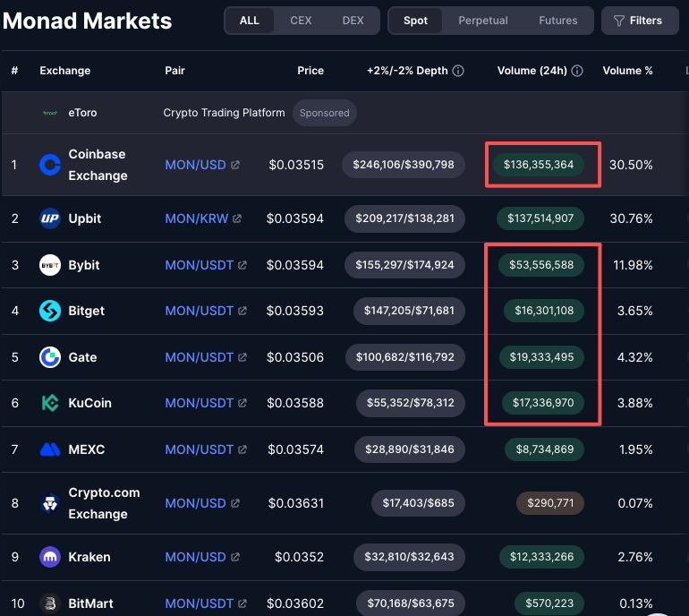Image resolution: width=689 pixels, height=616 pixels.
Task: Click the Upbit exchange name
Action: (x=85, y=218)
